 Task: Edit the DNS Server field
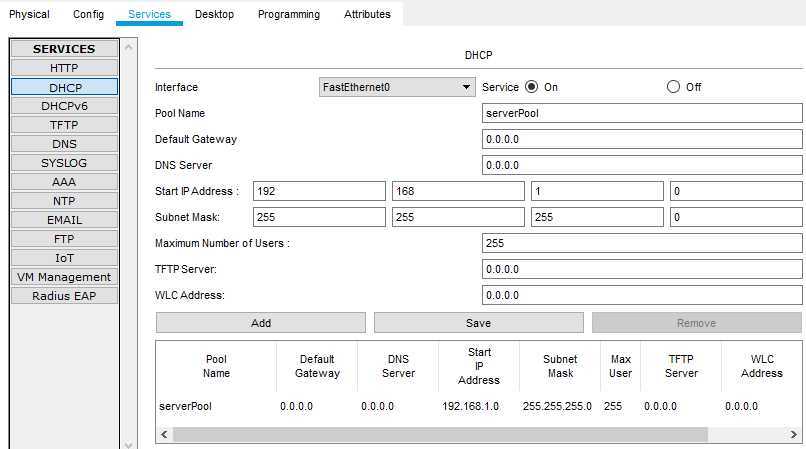(642, 165)
